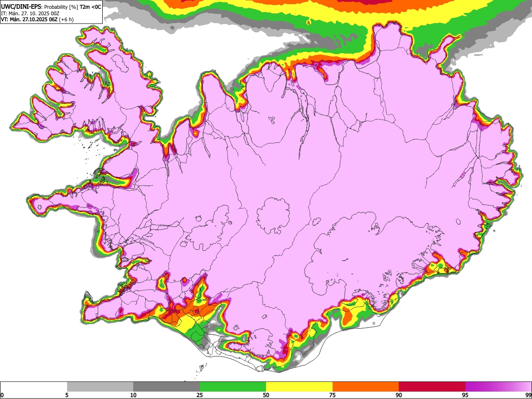532x399 pixels.
Task: Click the white 0–5 legend swatch
Action: [x=34, y=387]
